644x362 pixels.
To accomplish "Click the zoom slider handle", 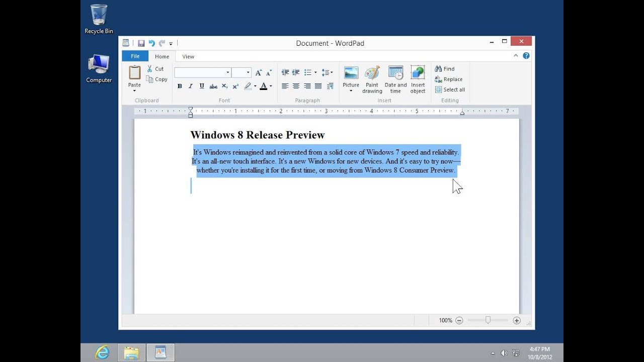I will click(x=488, y=320).
